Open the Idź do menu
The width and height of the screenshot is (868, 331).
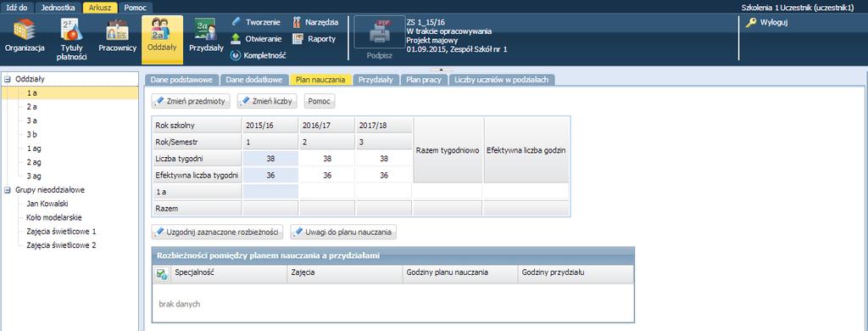[x=18, y=7]
